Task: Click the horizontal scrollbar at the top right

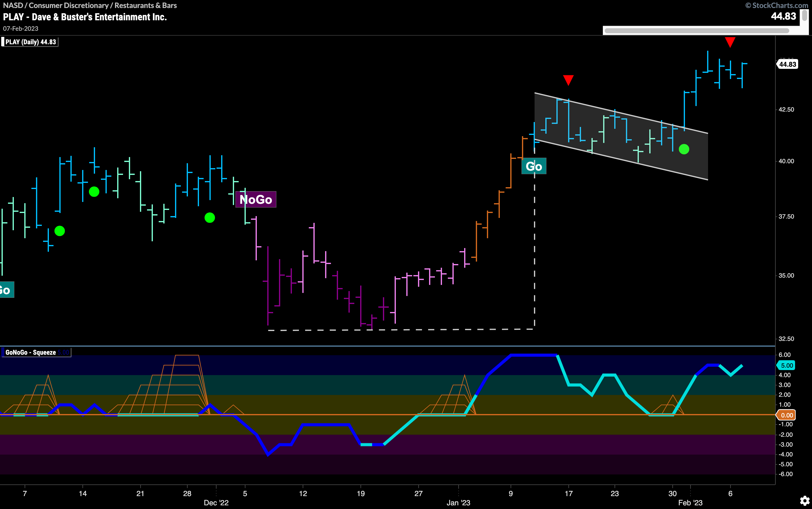Action: (x=696, y=31)
